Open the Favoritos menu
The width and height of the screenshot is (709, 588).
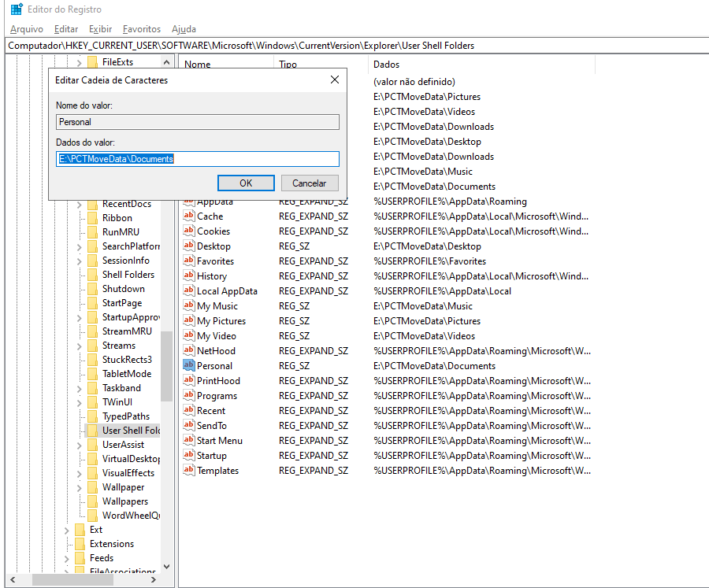point(142,29)
